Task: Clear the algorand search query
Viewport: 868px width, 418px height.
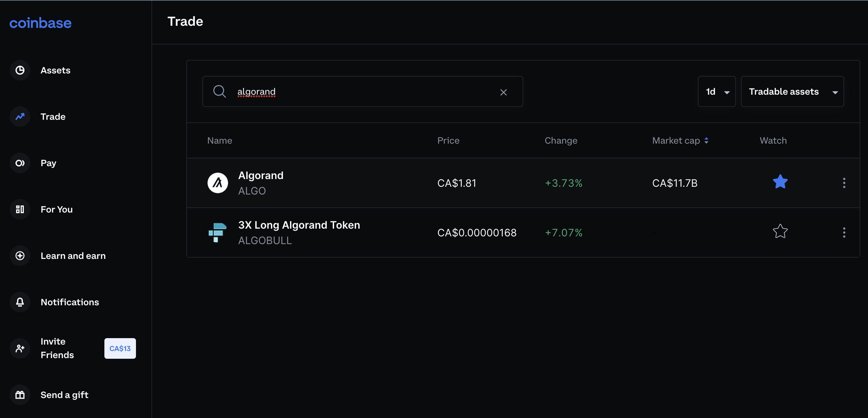Action: [504, 91]
